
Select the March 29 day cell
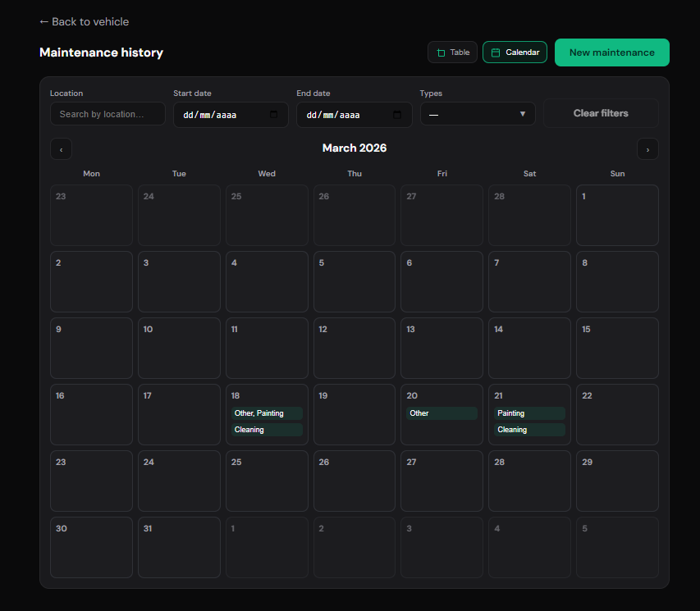617,481
